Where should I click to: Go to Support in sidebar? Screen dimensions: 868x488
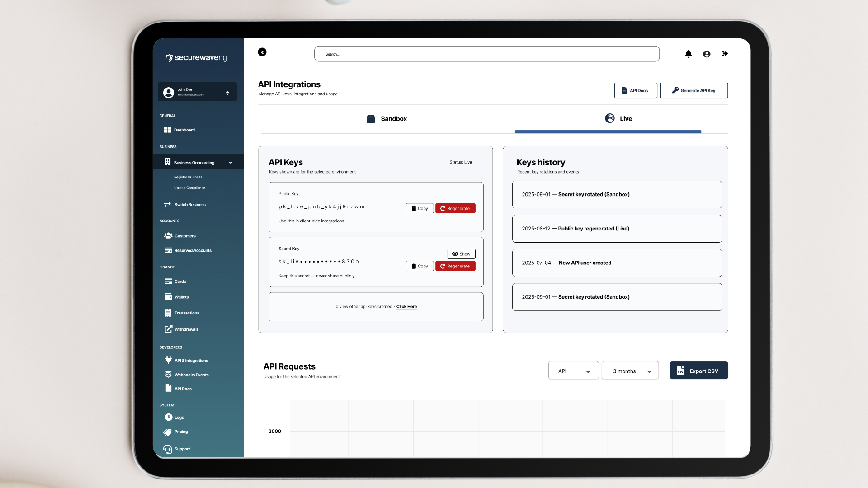182,449
